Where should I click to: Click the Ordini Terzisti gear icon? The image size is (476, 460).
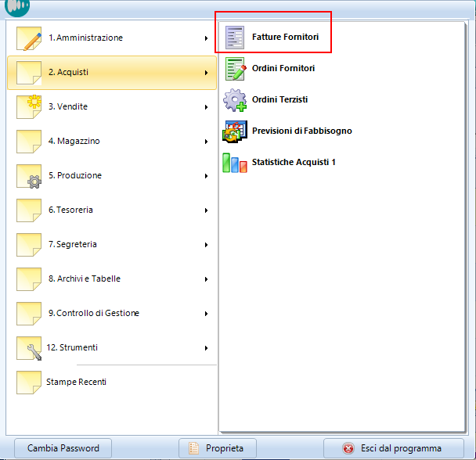click(x=234, y=100)
